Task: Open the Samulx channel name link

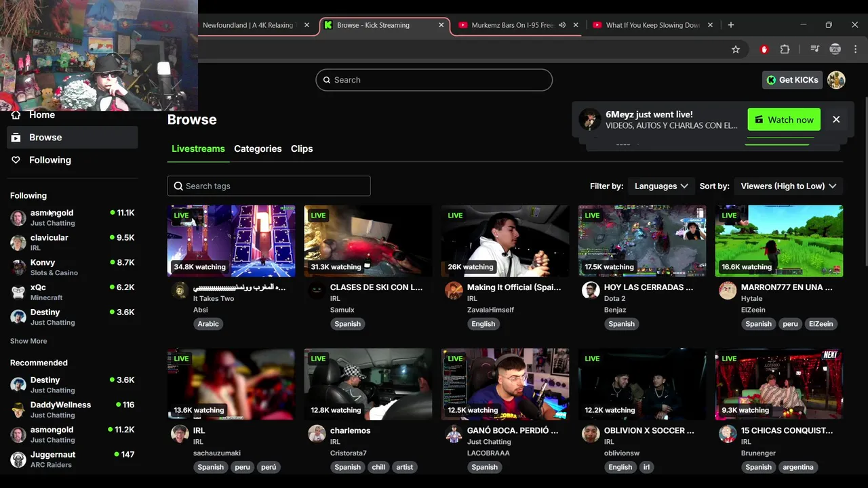Action: 342,310
